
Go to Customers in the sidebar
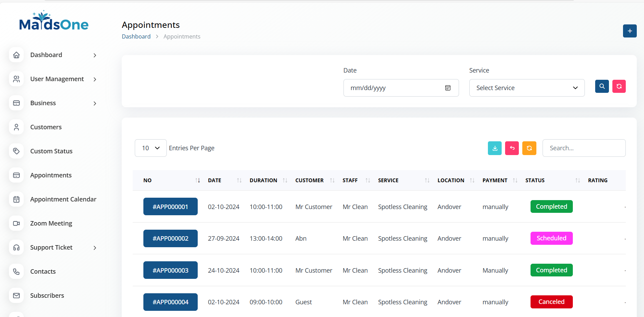tap(46, 127)
